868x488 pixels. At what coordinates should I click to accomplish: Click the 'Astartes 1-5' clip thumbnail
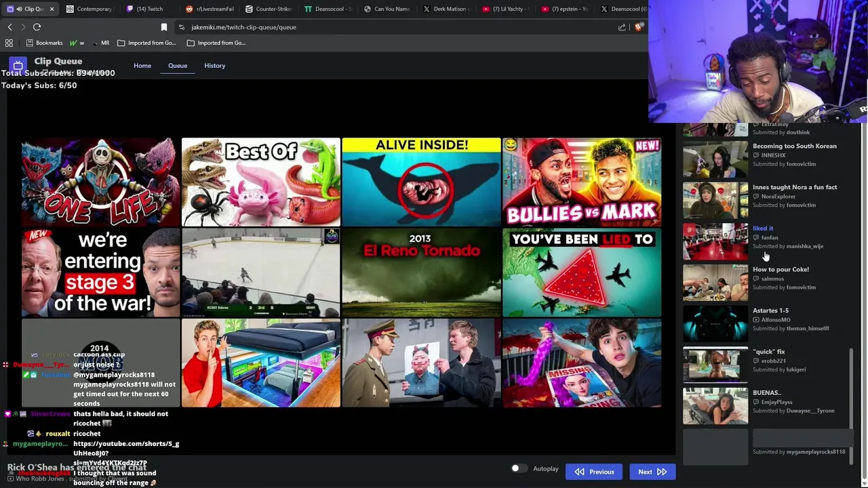pos(715,323)
